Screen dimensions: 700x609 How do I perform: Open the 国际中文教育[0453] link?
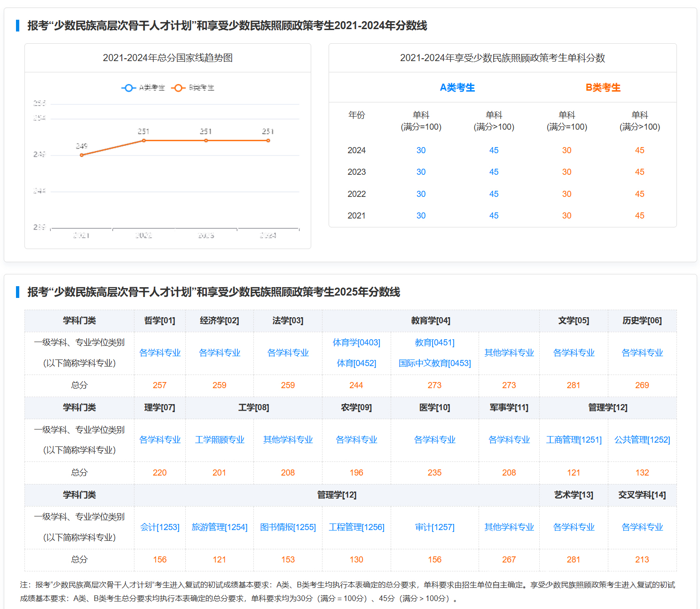point(434,363)
